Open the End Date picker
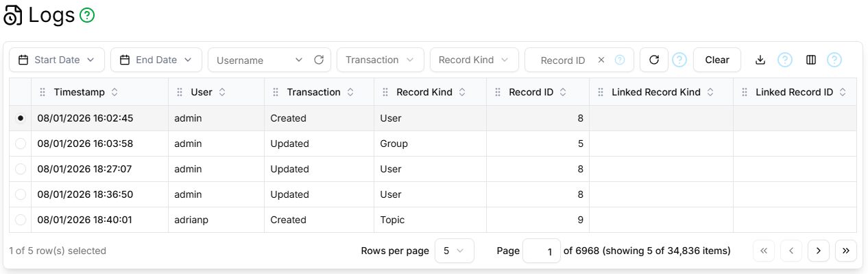The width and height of the screenshot is (868, 274). coord(156,60)
